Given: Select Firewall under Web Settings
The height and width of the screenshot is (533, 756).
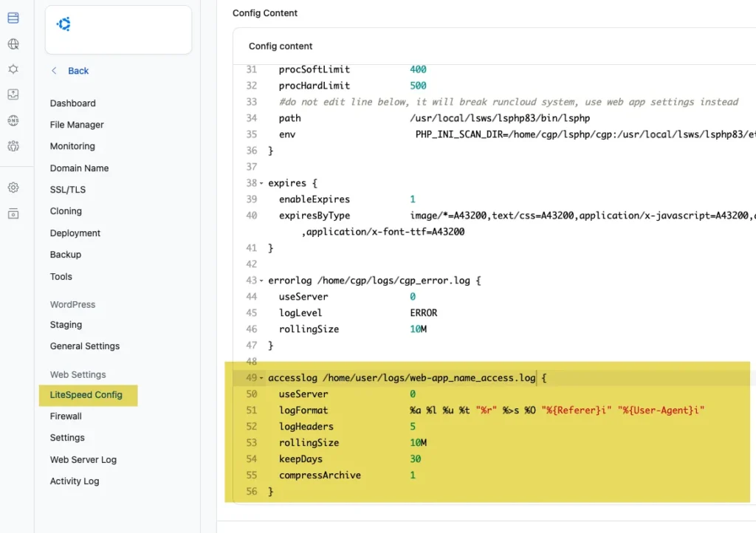Looking at the screenshot, I should pos(66,416).
